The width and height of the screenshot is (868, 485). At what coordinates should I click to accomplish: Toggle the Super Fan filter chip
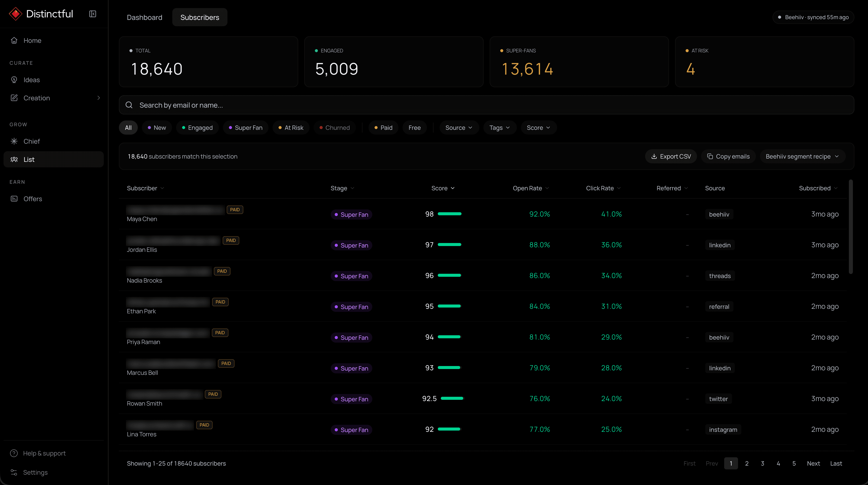pos(246,128)
